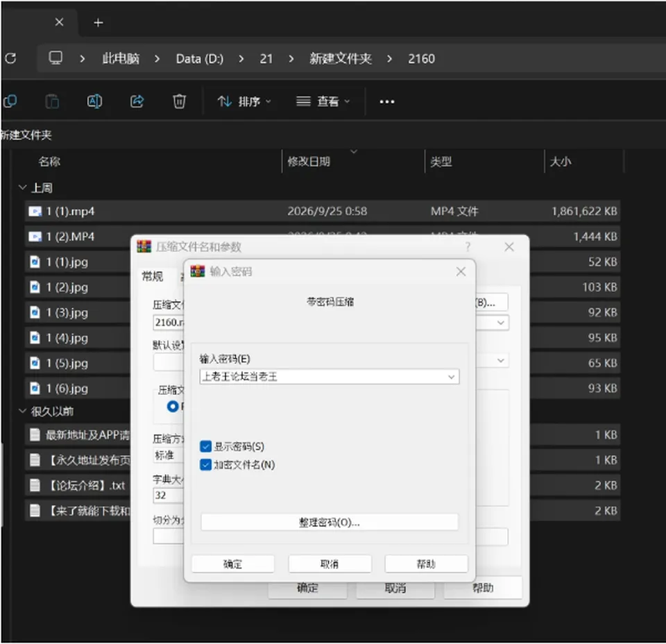Viewport: 666px width, 644px height.
Task: Click 帮助 in the 输入密码 dialog
Action: (x=426, y=564)
